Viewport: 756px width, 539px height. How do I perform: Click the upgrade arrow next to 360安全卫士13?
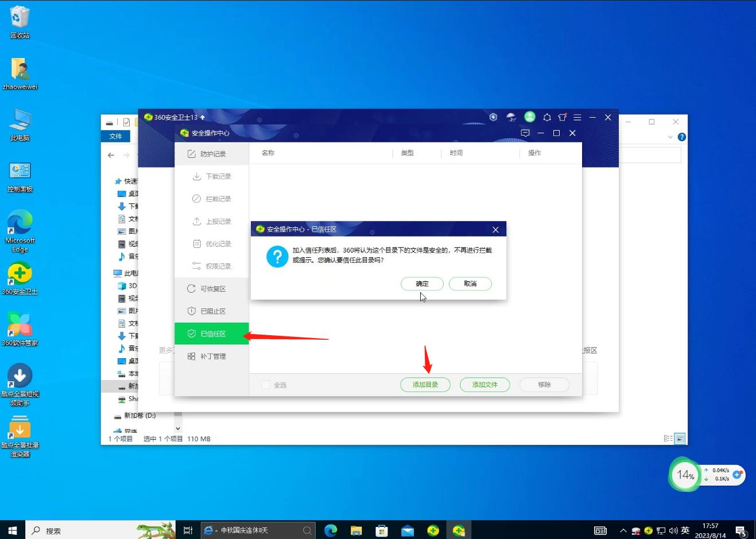202,117
